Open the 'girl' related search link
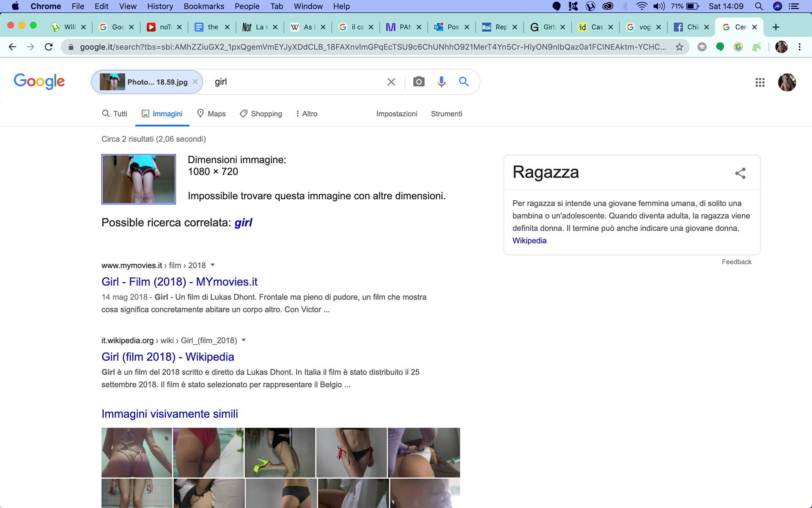This screenshot has width=812, height=508. pyautogui.click(x=243, y=223)
